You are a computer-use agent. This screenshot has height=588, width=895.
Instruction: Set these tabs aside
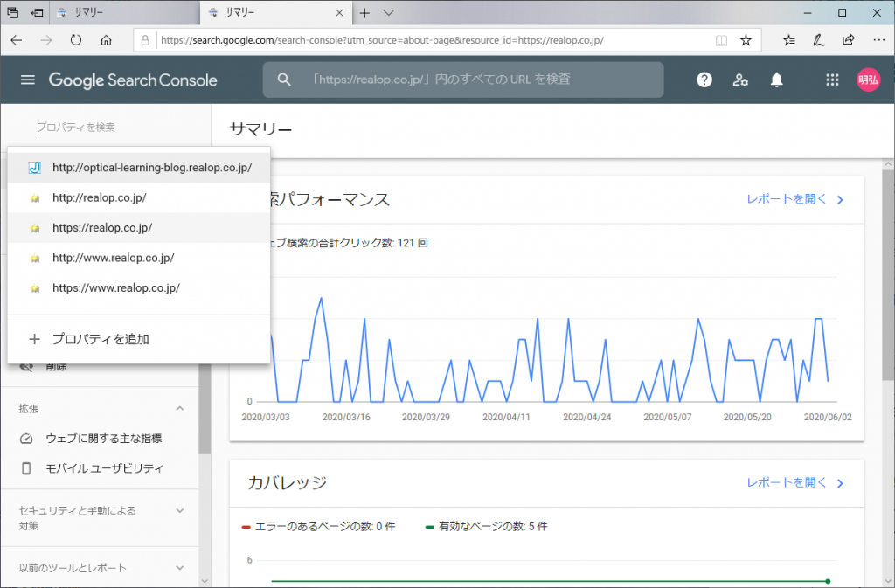point(37,12)
